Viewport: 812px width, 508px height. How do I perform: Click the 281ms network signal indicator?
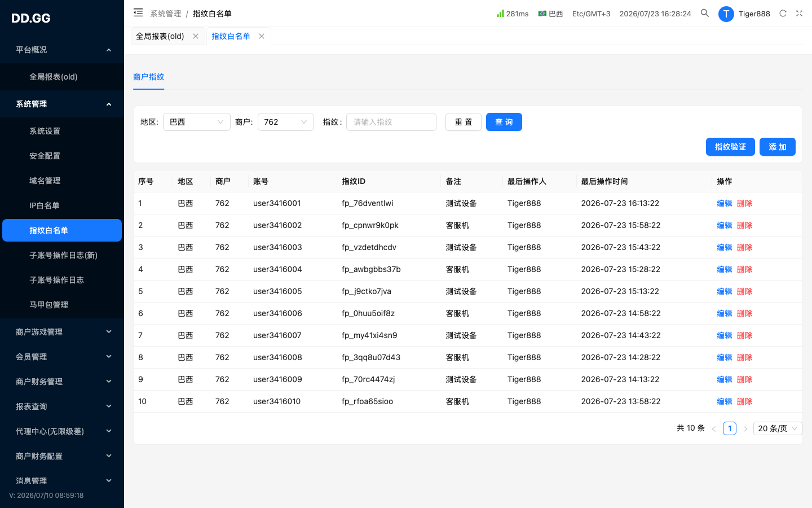(513, 14)
